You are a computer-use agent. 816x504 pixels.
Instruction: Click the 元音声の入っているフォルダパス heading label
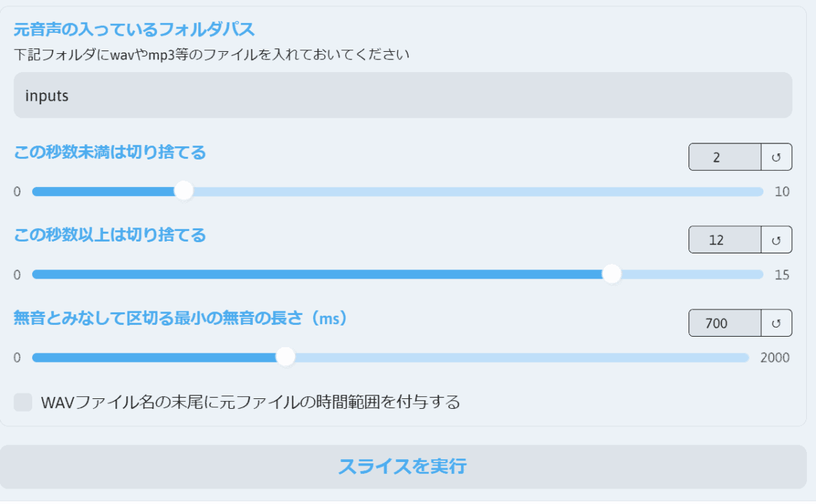click(x=134, y=29)
